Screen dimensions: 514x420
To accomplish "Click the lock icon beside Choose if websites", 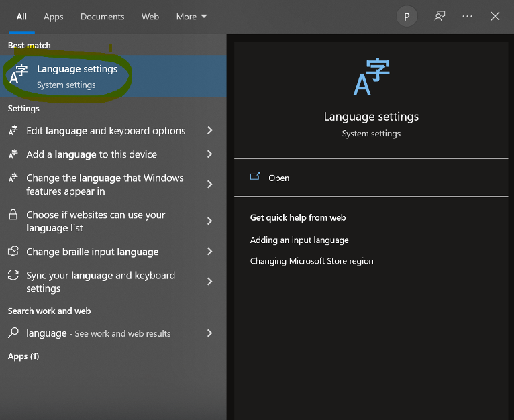I will point(13,215).
